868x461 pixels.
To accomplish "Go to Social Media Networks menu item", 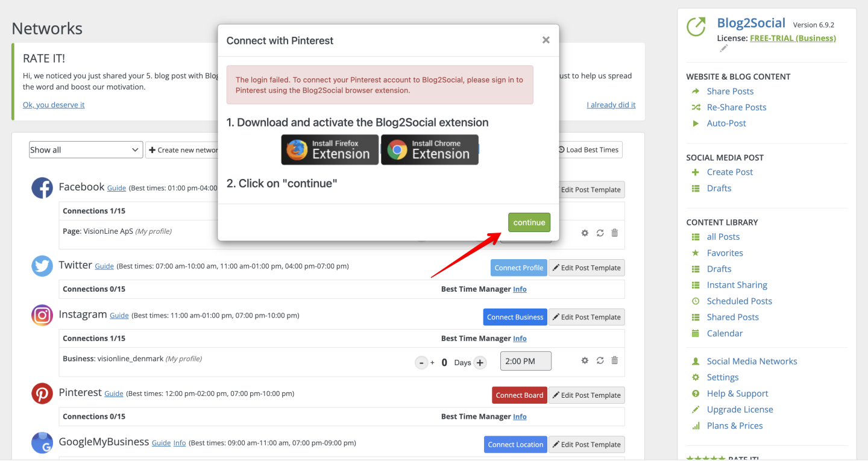I will [752, 362].
